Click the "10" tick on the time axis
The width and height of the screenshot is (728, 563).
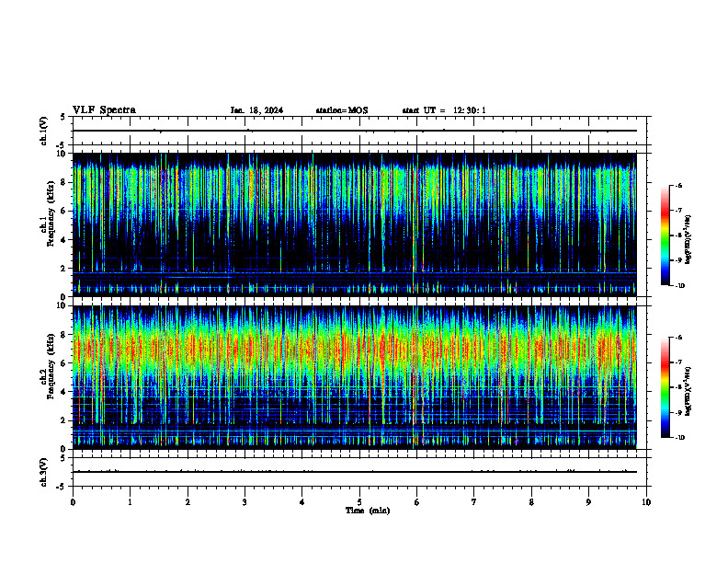[x=646, y=502]
